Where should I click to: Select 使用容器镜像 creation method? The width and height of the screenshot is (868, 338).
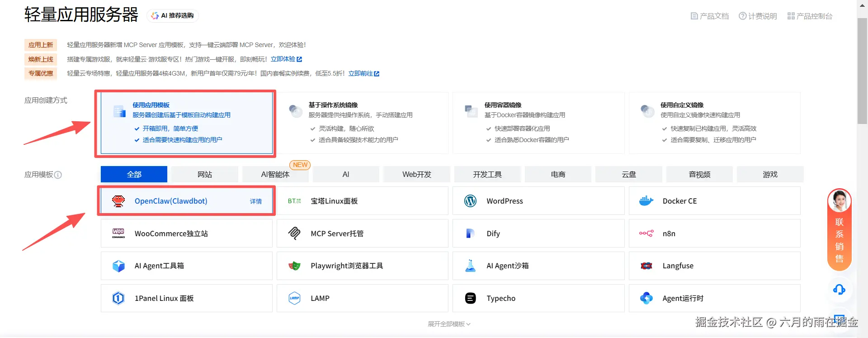point(538,123)
